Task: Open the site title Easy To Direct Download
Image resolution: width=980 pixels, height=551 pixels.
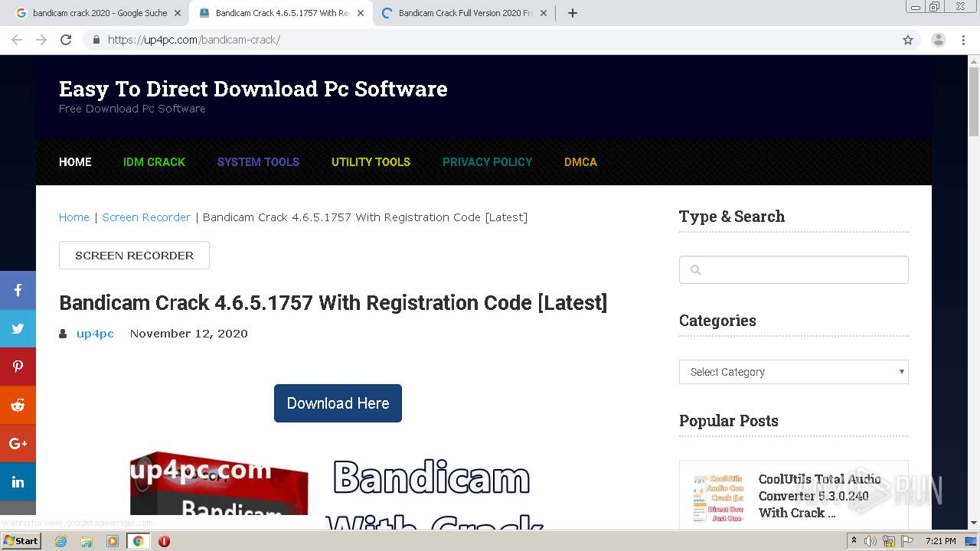Action: (253, 89)
